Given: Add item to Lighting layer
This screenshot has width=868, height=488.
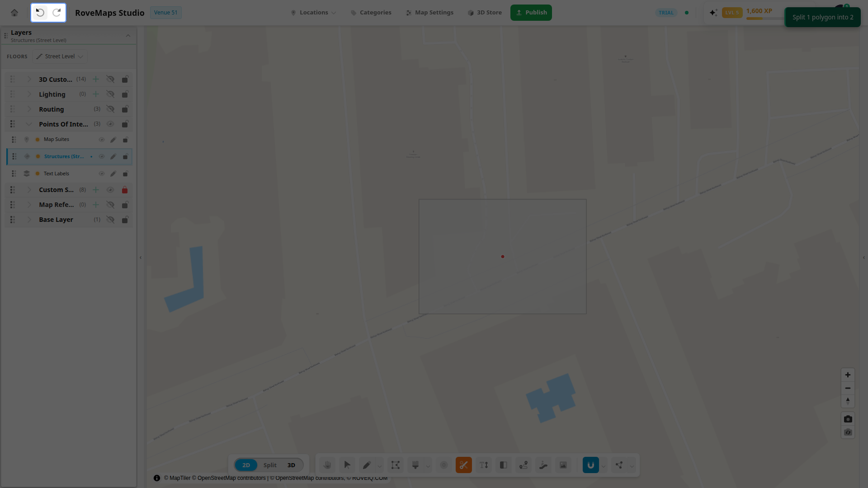Looking at the screenshot, I should pos(96,94).
